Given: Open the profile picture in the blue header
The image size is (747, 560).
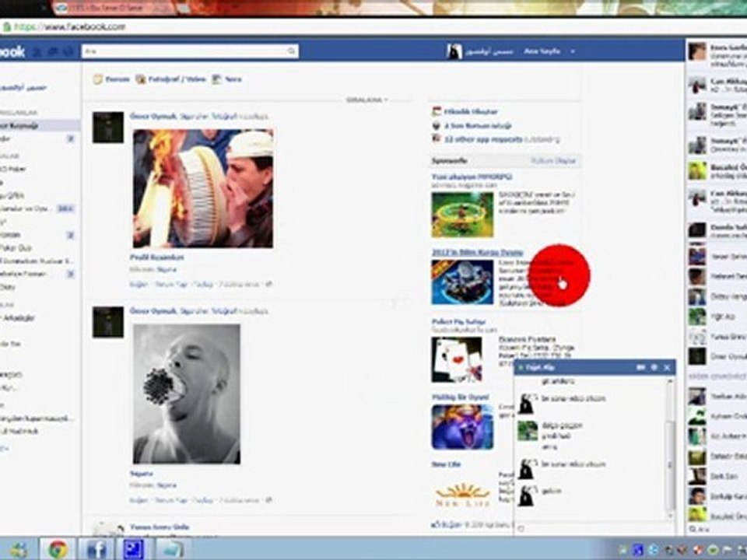Looking at the screenshot, I should (454, 51).
